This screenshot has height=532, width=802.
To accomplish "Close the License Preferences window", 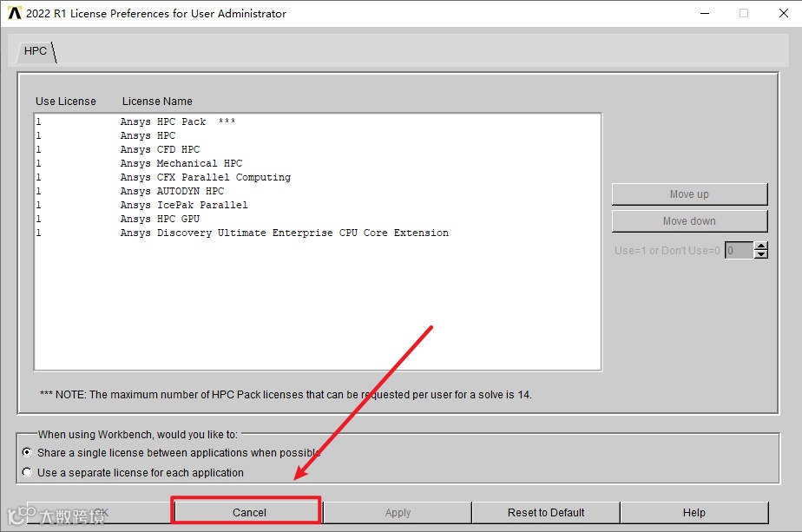I will point(784,13).
